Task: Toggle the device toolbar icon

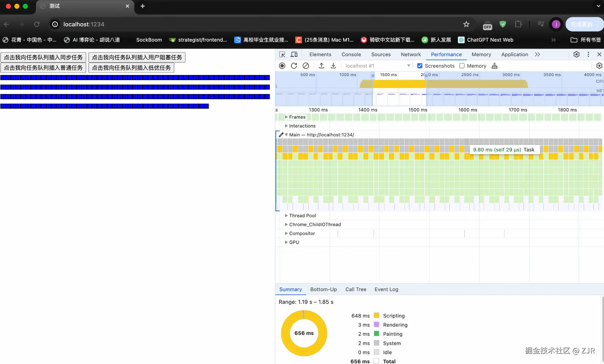Action: tap(294, 54)
